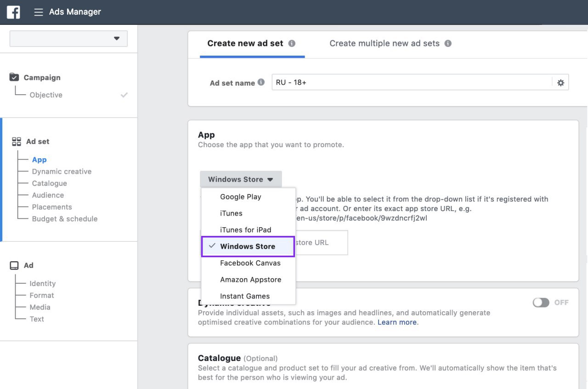Click the Ad set grid icon
Screen dimensions: 588x389
pyautogui.click(x=17, y=142)
